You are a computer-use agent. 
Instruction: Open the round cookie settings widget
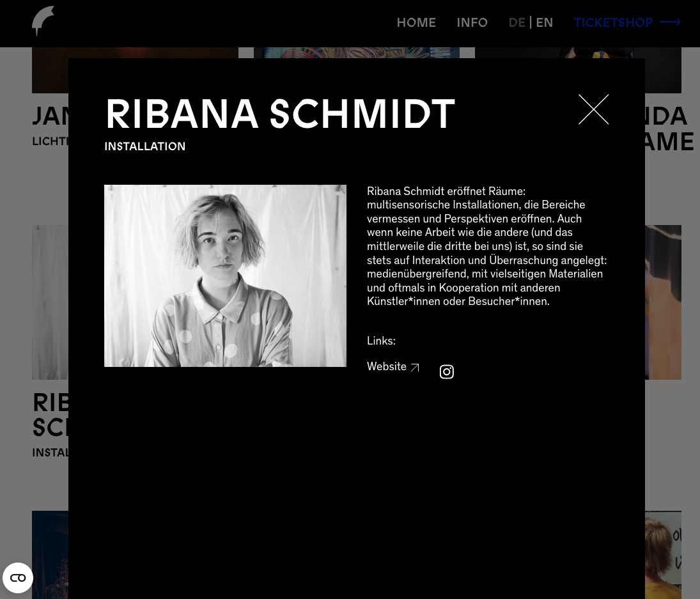click(18, 578)
